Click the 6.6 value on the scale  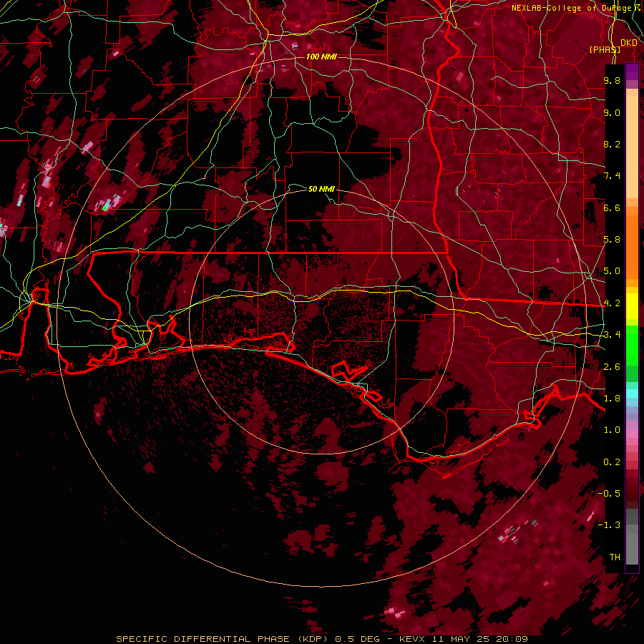pos(612,208)
